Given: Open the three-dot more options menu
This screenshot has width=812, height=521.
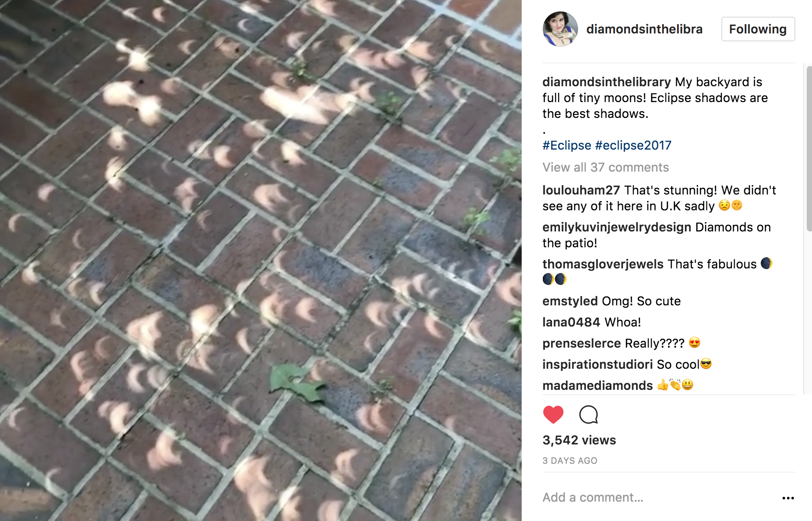Looking at the screenshot, I should point(788,498).
